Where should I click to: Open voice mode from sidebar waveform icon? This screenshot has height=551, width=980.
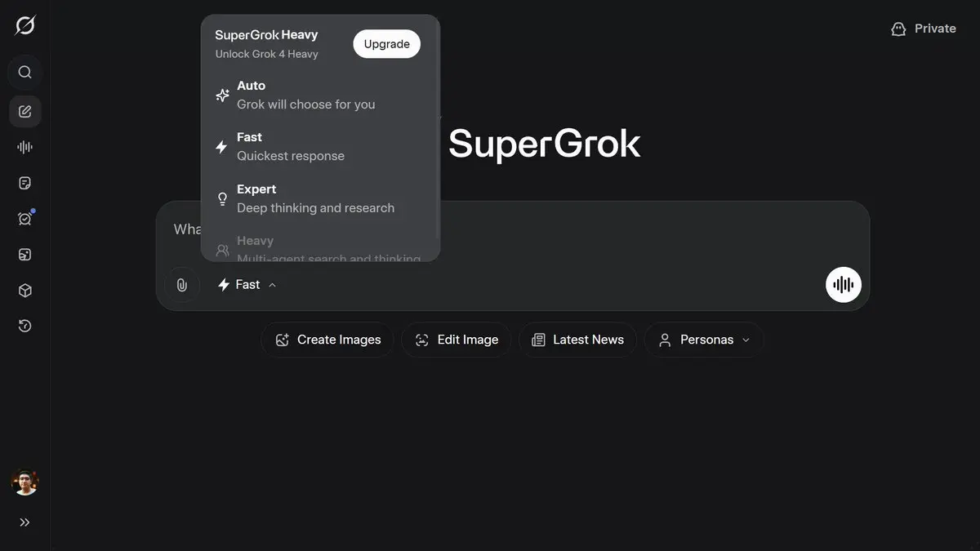pyautogui.click(x=25, y=147)
